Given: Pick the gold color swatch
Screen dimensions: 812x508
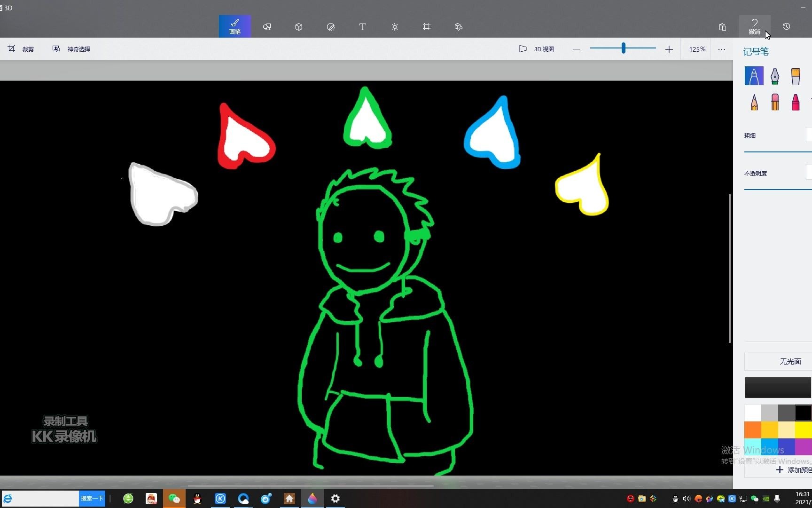Looking at the screenshot, I should pos(770,430).
